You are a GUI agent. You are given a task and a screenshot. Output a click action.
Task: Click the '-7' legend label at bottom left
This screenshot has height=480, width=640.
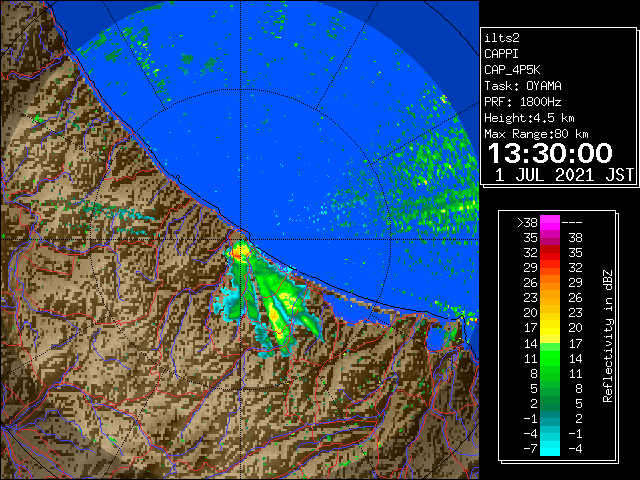pyautogui.click(x=530, y=449)
